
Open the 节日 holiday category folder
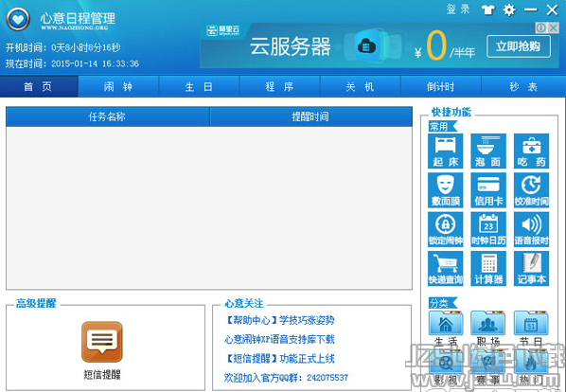[x=531, y=328]
